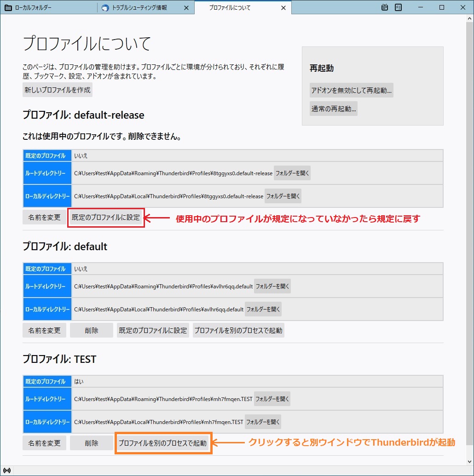Delete the profile named default
Screen dimensions: 474x476
pos(91,330)
